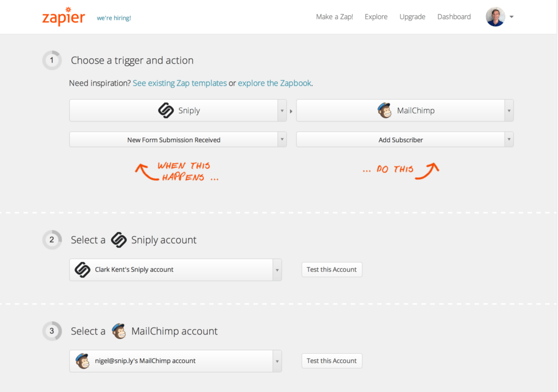558x392 pixels.
Task: Follow the 'See existing Zap templates' link
Action: (x=180, y=83)
